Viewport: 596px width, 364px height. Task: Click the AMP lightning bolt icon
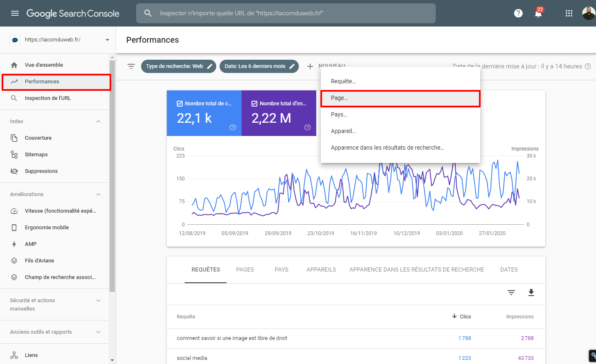point(14,244)
